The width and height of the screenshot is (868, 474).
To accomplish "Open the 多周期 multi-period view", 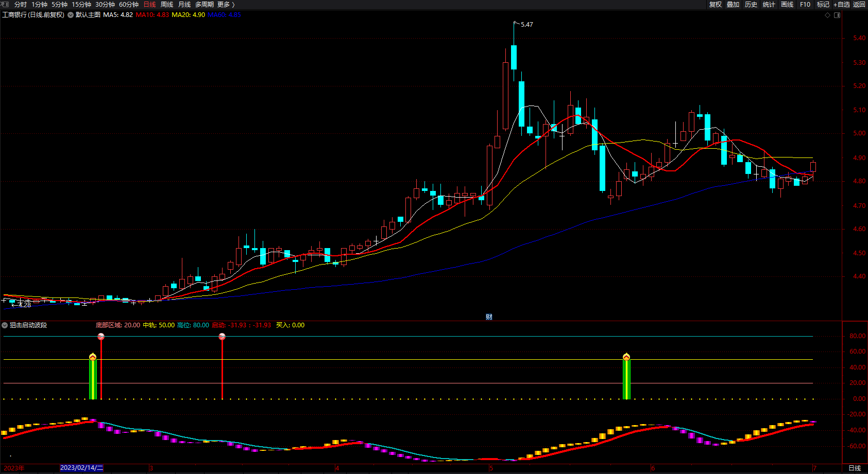I will (204, 5).
